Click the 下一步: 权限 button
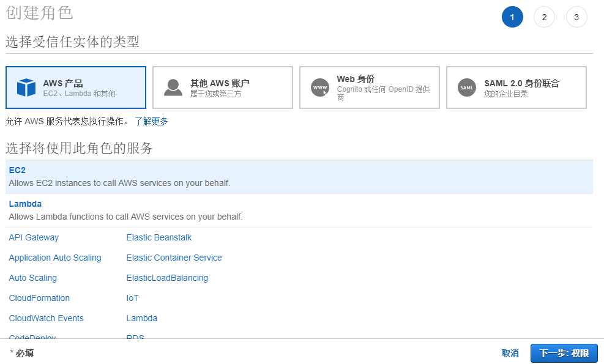The image size is (604, 364). pos(564,353)
